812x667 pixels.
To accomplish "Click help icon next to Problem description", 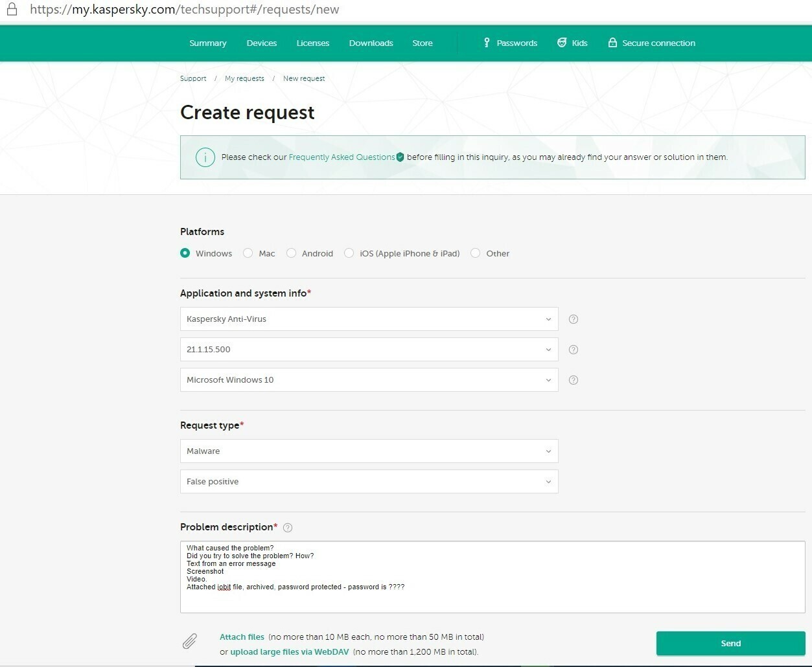I will pyautogui.click(x=288, y=528).
